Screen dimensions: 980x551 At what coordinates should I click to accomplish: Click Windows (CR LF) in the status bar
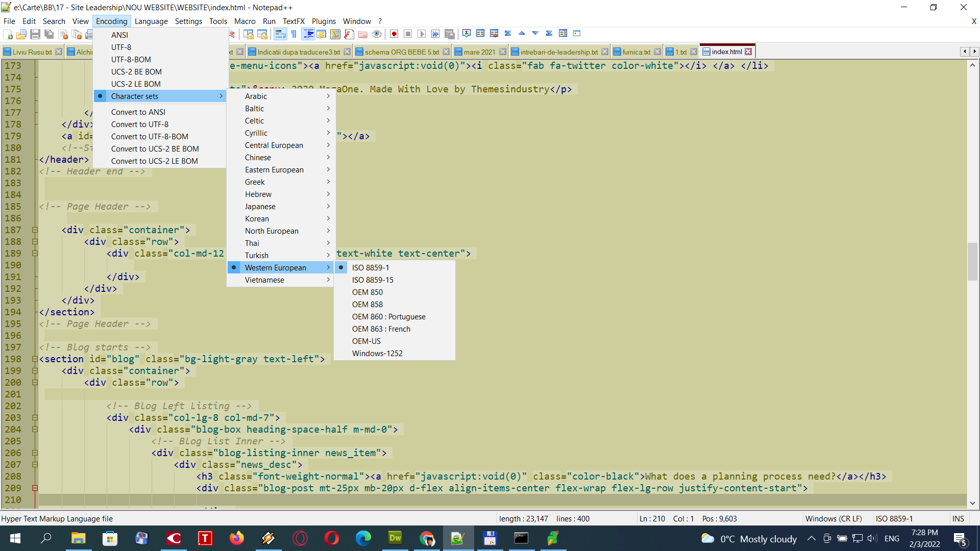click(834, 518)
